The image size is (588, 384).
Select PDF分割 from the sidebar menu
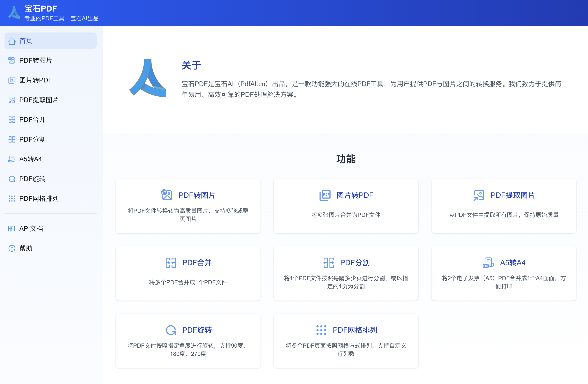pyautogui.click(x=32, y=139)
